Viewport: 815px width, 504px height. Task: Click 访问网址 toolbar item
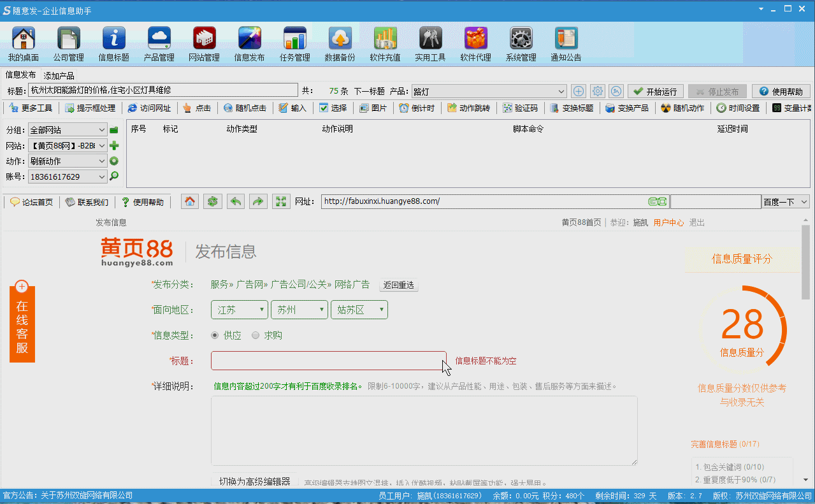149,108
